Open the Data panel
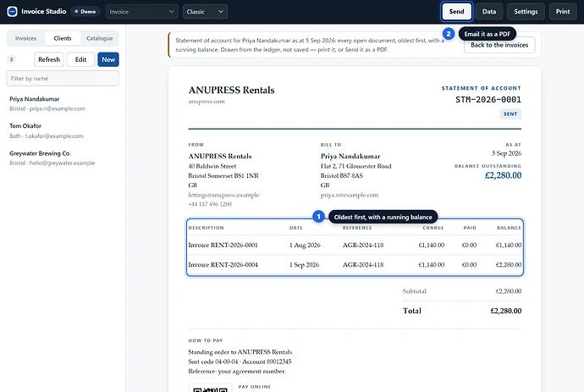Image resolution: width=584 pixels, height=392 pixels. (x=489, y=12)
